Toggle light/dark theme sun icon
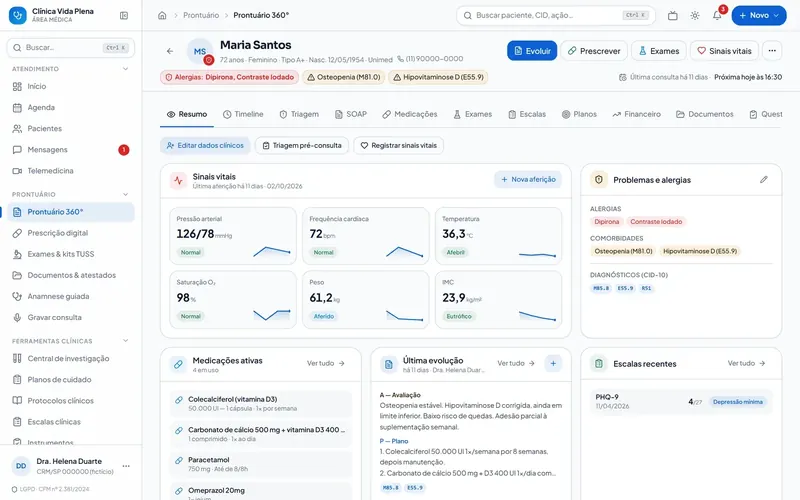The height and width of the screenshot is (500, 800). coord(695,15)
